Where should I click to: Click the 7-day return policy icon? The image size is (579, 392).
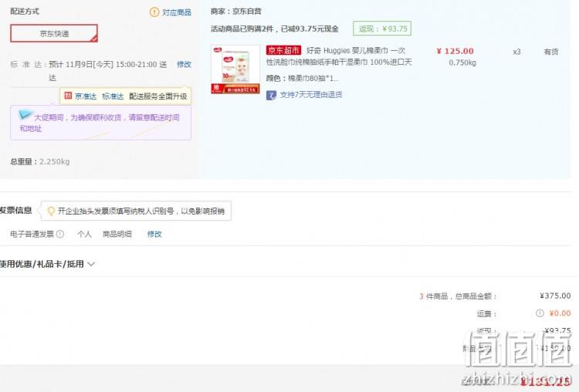coord(271,95)
